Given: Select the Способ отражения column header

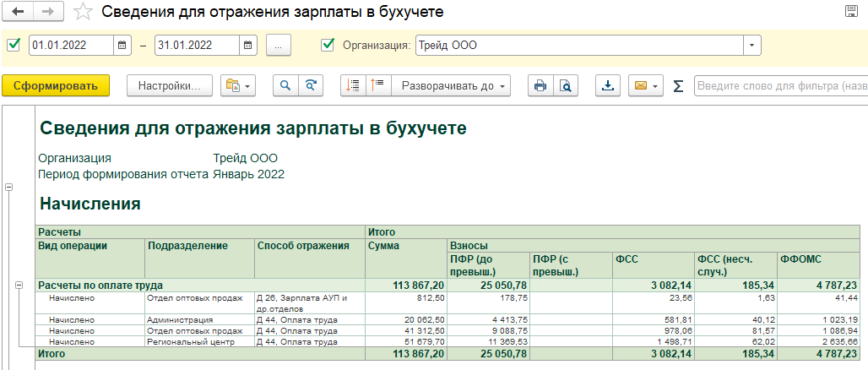Looking at the screenshot, I should (309, 258).
